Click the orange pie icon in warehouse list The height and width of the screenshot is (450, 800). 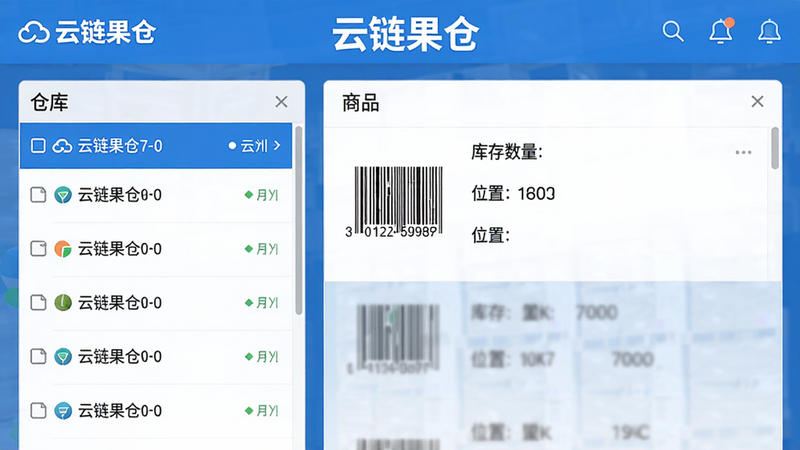[x=63, y=249]
